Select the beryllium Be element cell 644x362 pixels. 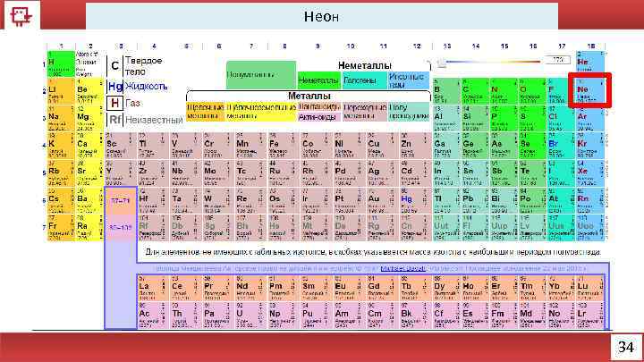[x=89, y=90]
